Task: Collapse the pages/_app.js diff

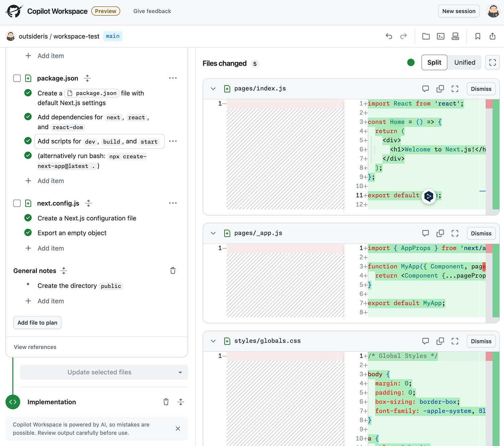Action: coord(213,233)
